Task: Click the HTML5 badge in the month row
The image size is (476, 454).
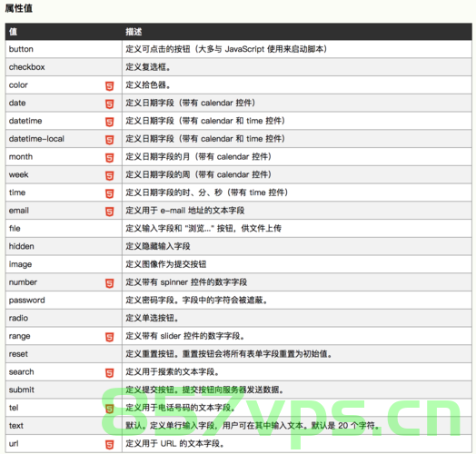Action: [110, 157]
